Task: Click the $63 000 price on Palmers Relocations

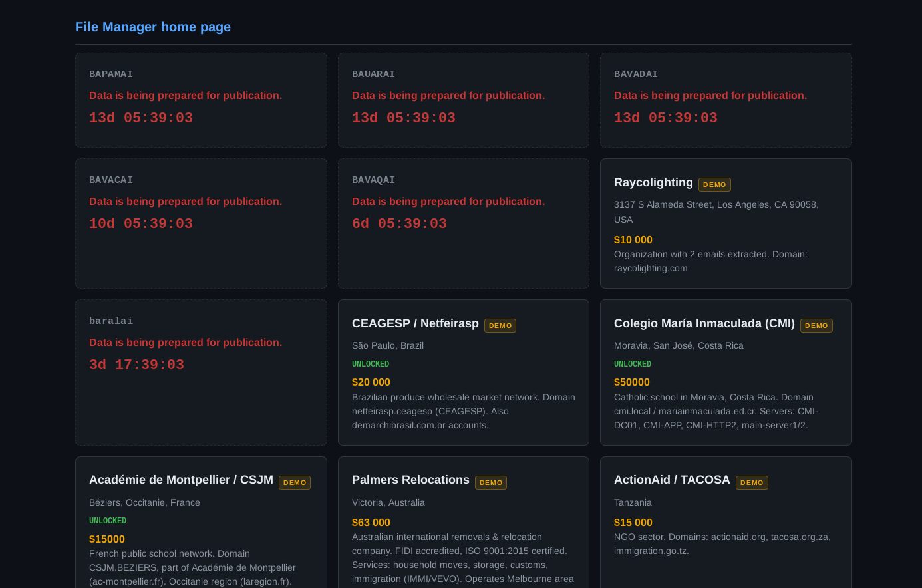Action: (371, 522)
